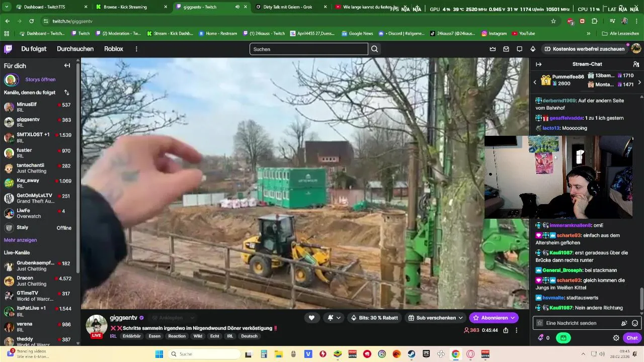The height and width of the screenshot is (362, 644).
Task: Click the search magnifier button
Action: tap(375, 49)
